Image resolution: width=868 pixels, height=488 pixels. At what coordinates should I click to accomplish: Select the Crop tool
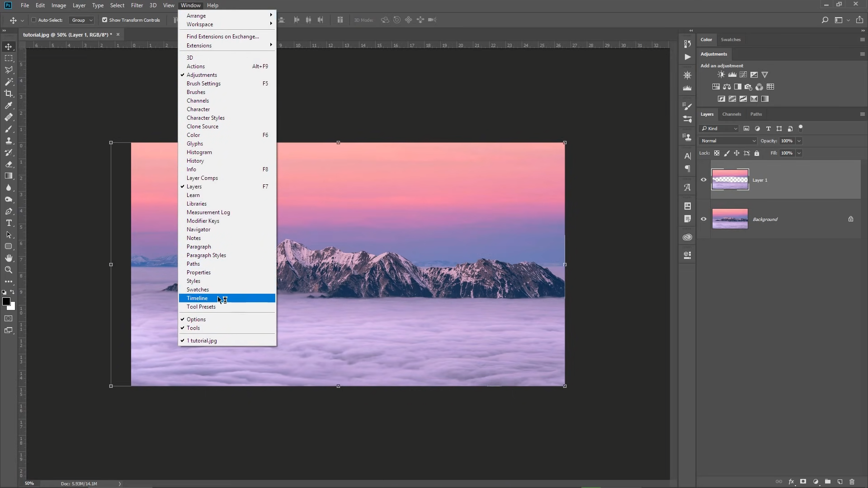click(x=9, y=94)
